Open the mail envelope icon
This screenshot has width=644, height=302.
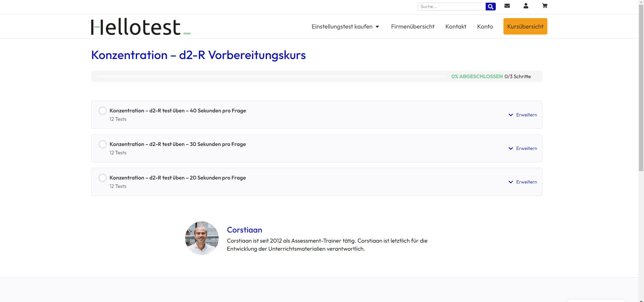coord(507,6)
